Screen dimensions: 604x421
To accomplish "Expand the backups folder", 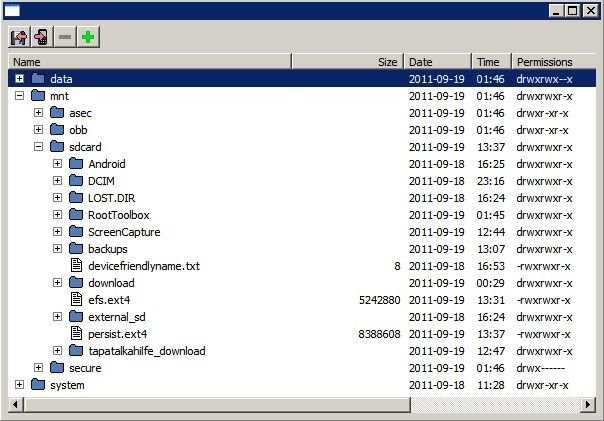I will coord(57,248).
